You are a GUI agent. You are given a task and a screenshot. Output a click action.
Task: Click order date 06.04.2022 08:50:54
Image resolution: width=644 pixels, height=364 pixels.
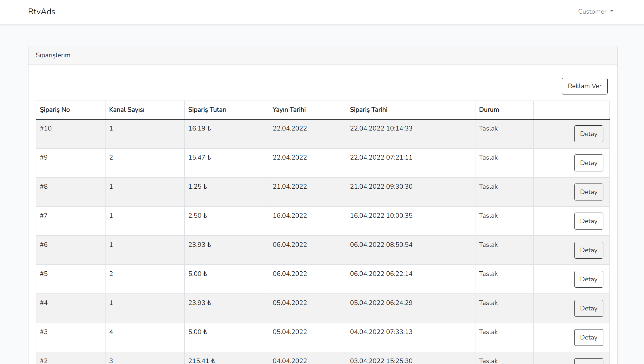click(x=381, y=245)
